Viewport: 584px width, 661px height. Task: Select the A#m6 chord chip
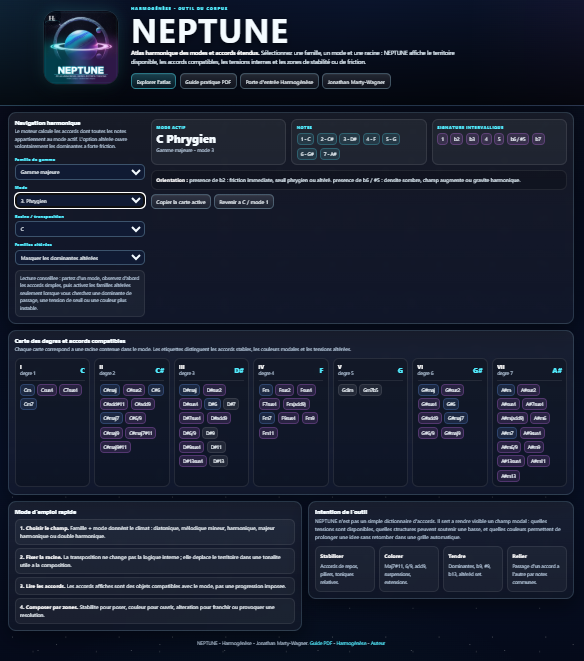[x=540, y=418]
